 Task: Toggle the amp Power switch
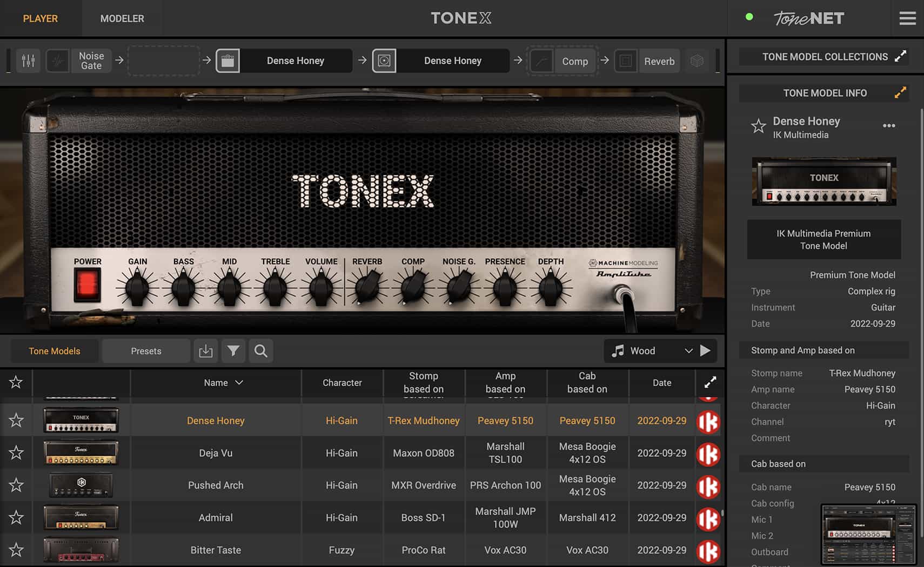(86, 285)
